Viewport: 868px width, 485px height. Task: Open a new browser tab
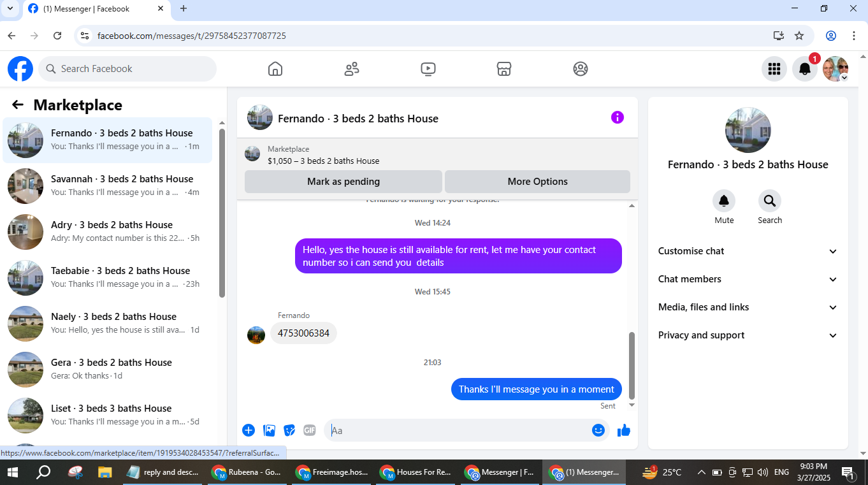coord(184,9)
